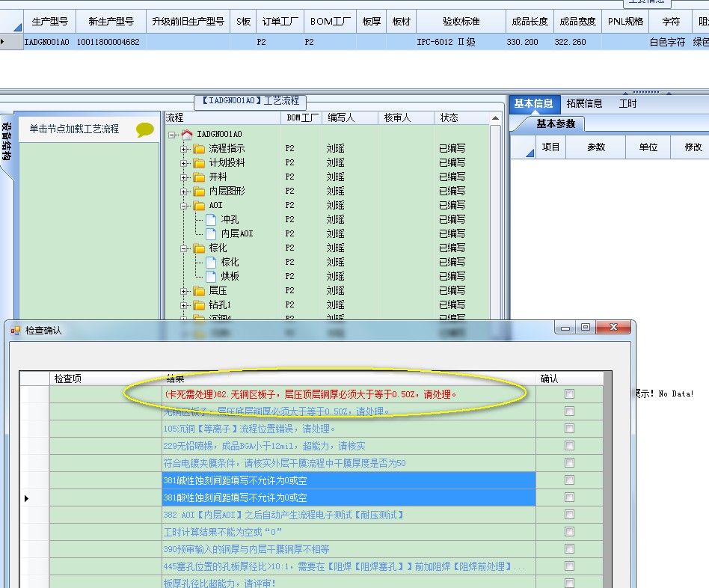
Task: Click the document icon of 冲孔
Action: (x=211, y=220)
